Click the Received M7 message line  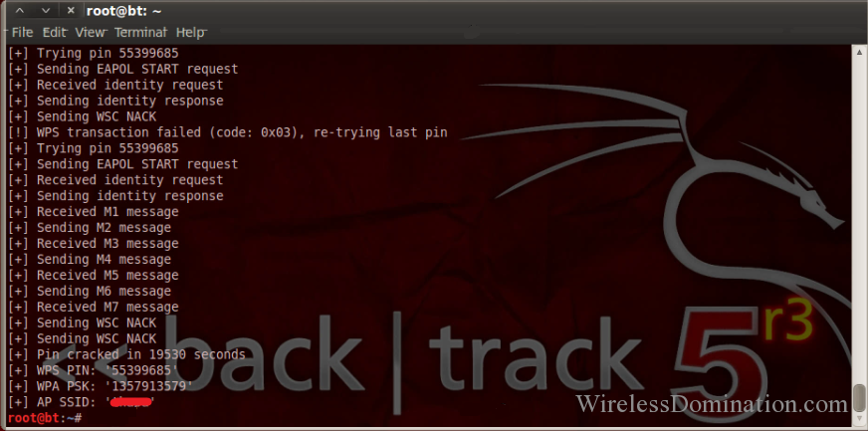[93, 307]
